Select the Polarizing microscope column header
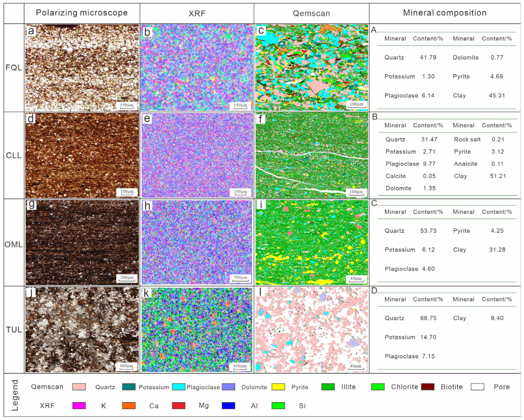524x420 pixels. (82, 13)
